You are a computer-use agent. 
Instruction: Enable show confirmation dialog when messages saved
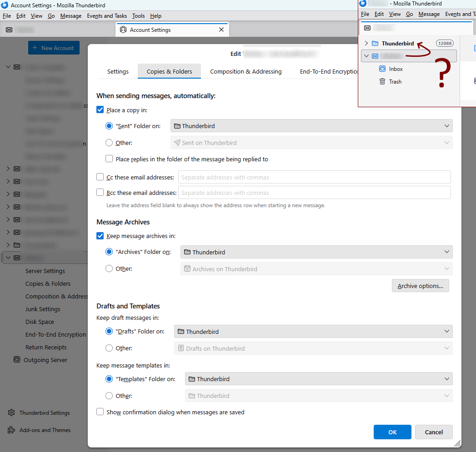click(x=100, y=412)
